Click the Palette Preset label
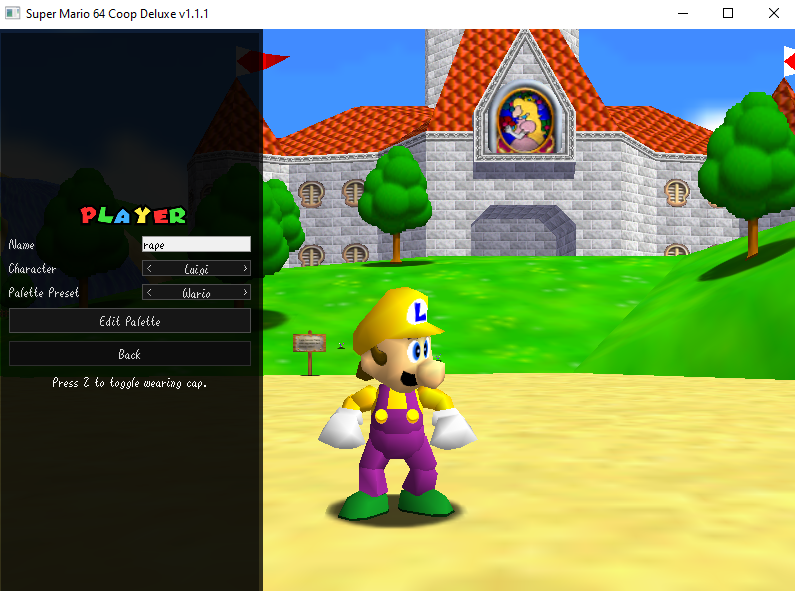This screenshot has width=795, height=591. pyautogui.click(x=44, y=292)
